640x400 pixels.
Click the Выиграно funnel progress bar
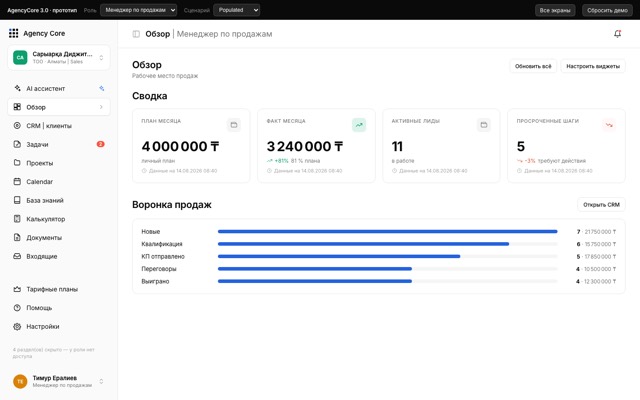click(x=388, y=281)
